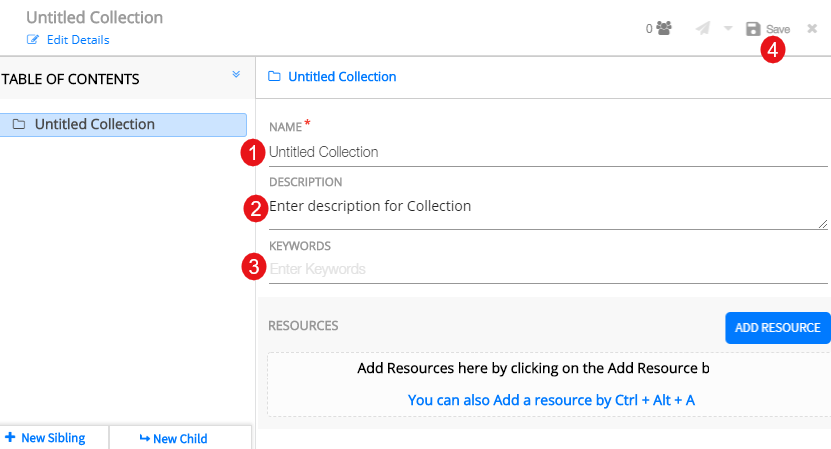Click the pencil icon beside Edit Details
This screenshot has width=831, height=449.
[33, 40]
